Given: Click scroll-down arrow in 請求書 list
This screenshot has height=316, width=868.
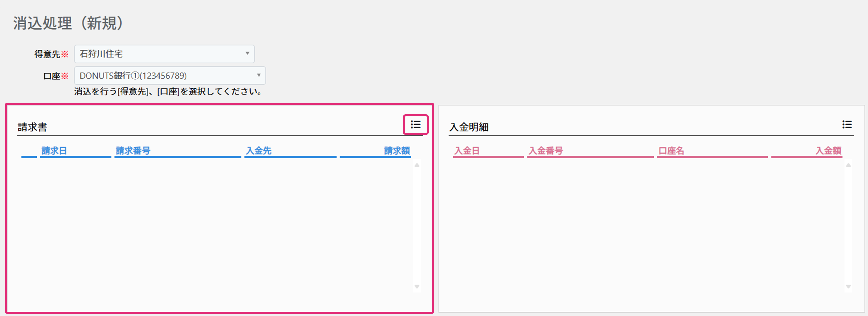Looking at the screenshot, I should click(x=417, y=287).
